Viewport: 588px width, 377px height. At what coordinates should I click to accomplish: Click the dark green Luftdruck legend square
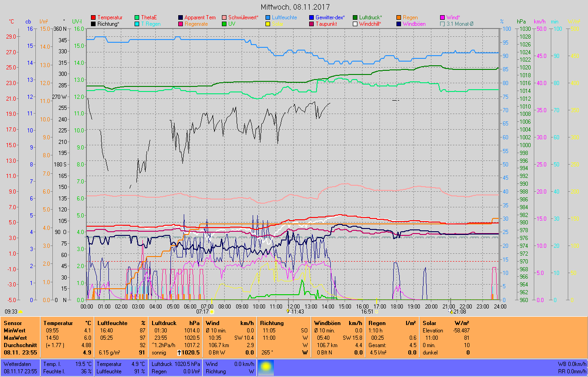click(355, 17)
